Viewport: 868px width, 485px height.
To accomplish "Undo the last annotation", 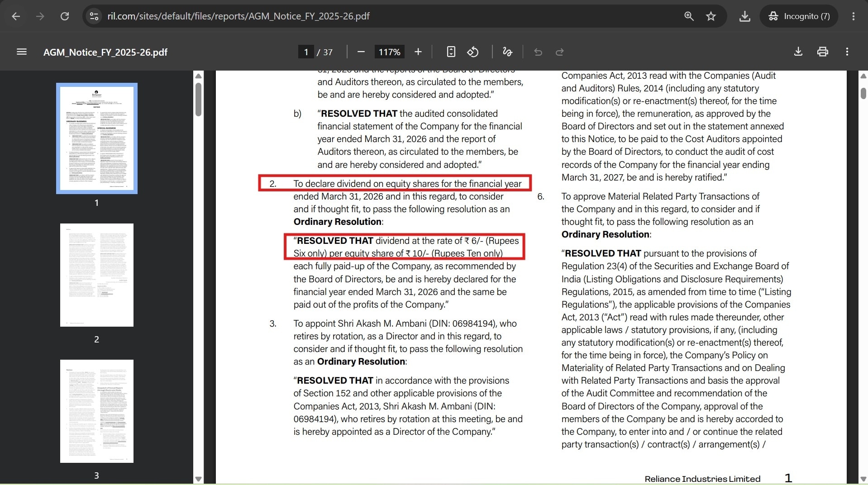I will (x=538, y=52).
